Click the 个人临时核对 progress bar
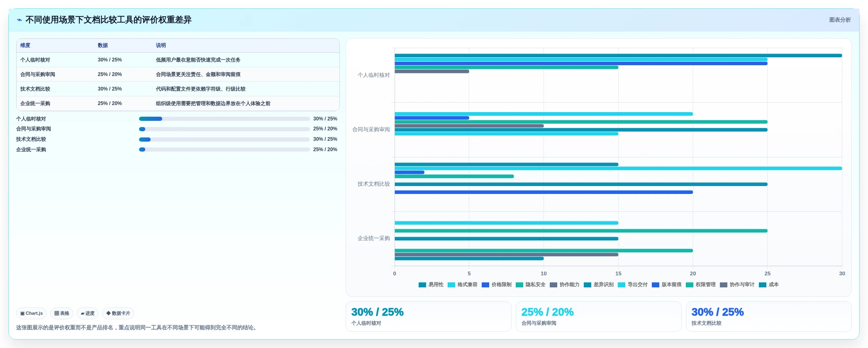This screenshot has width=868, height=348. 224,119
